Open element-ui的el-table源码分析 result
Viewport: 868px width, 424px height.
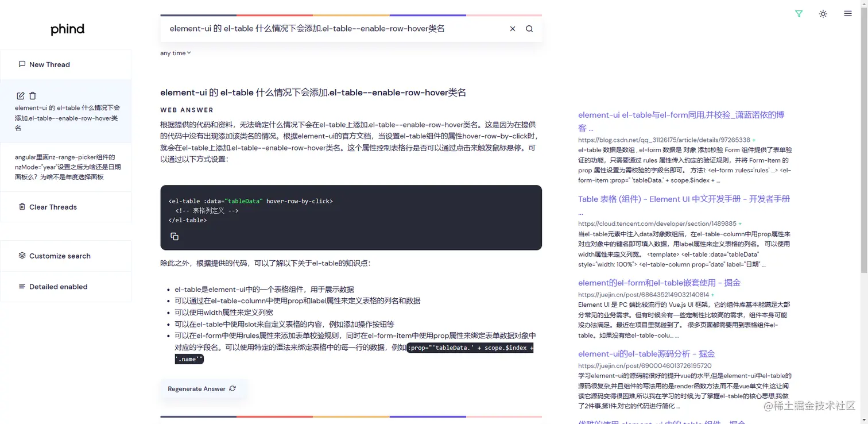646,353
